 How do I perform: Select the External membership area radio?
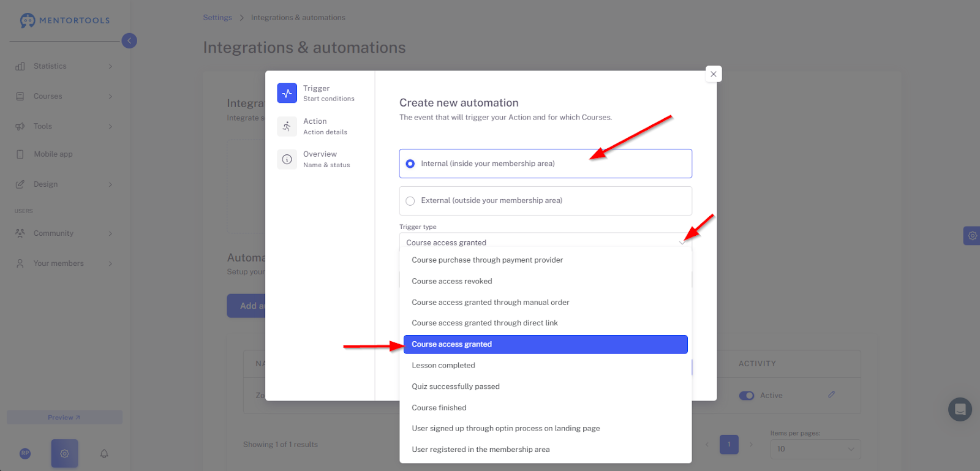click(410, 201)
